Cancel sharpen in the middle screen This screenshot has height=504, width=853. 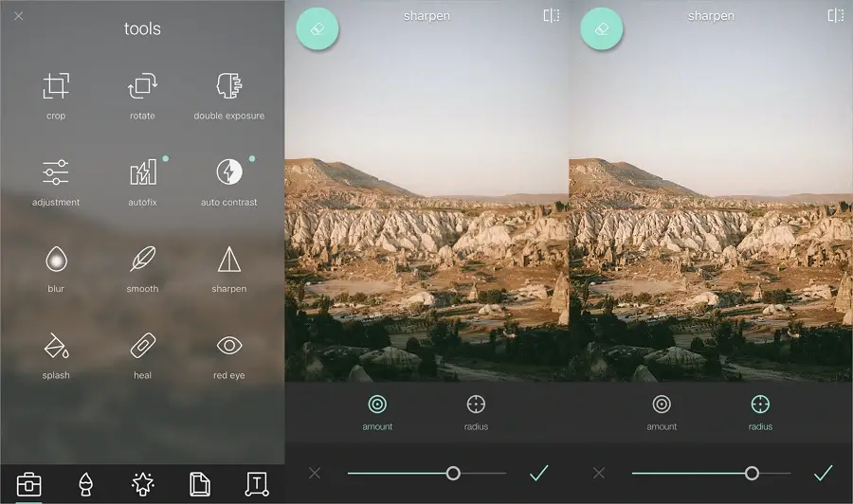tap(315, 473)
